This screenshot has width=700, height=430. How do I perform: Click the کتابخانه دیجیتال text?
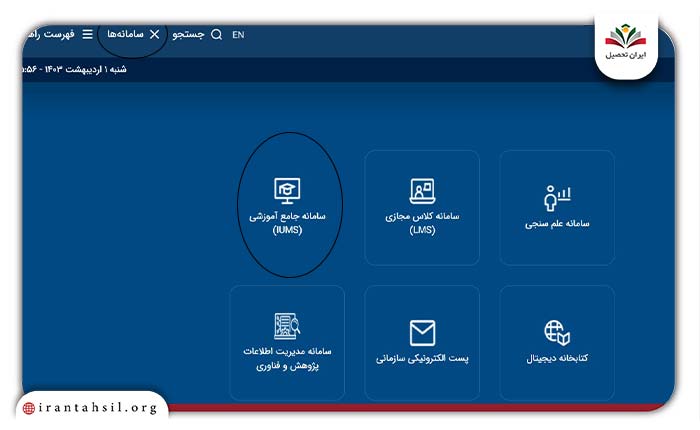point(557,358)
